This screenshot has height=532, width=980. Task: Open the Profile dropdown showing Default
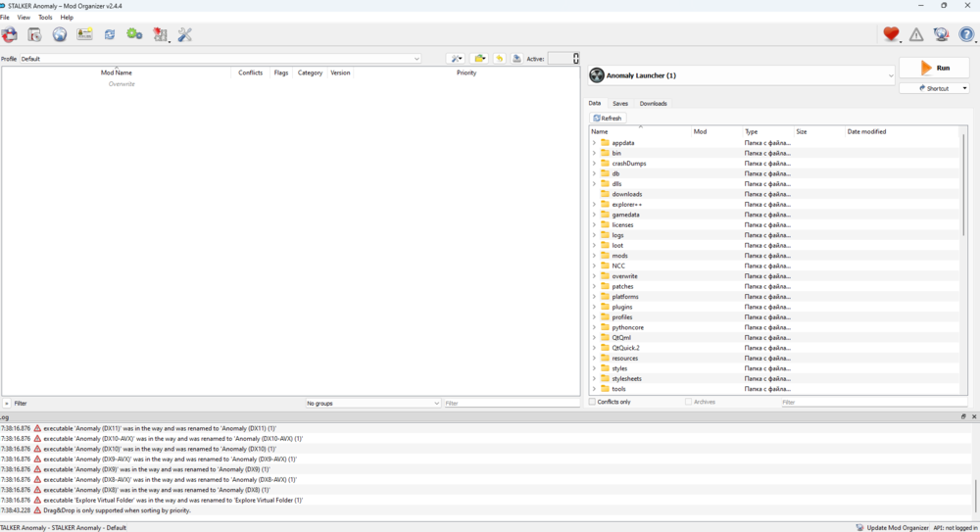point(220,59)
